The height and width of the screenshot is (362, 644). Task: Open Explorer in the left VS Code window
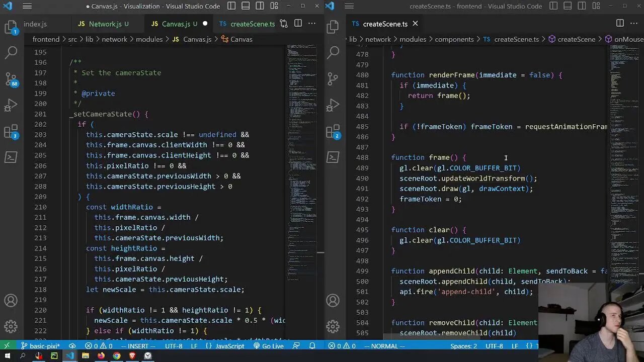point(11,27)
